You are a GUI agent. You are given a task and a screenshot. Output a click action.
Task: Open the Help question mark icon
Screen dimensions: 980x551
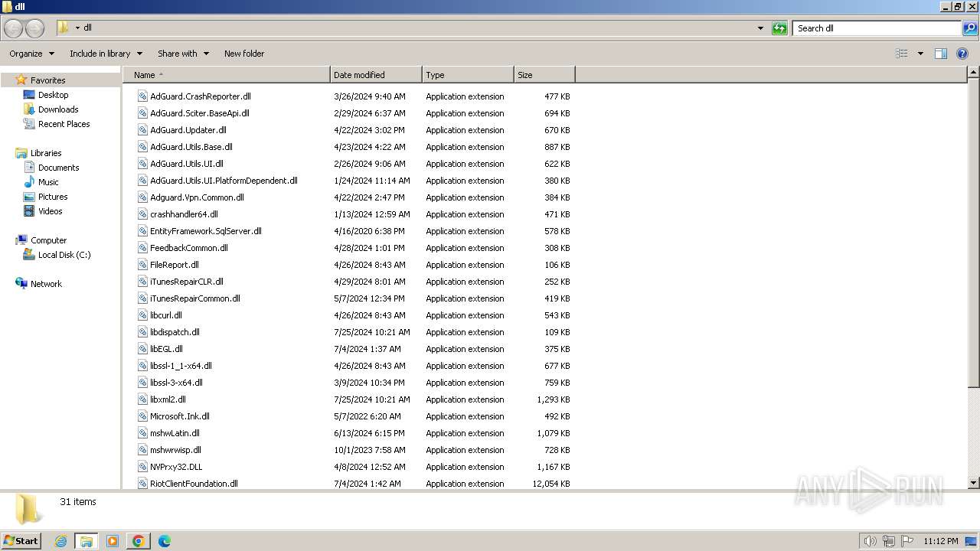tap(963, 54)
